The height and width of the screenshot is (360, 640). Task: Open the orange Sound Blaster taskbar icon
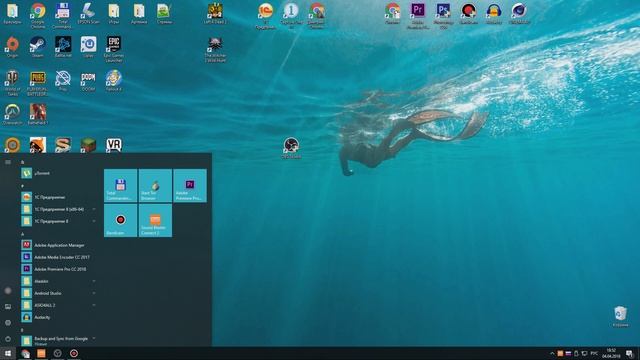41,353
